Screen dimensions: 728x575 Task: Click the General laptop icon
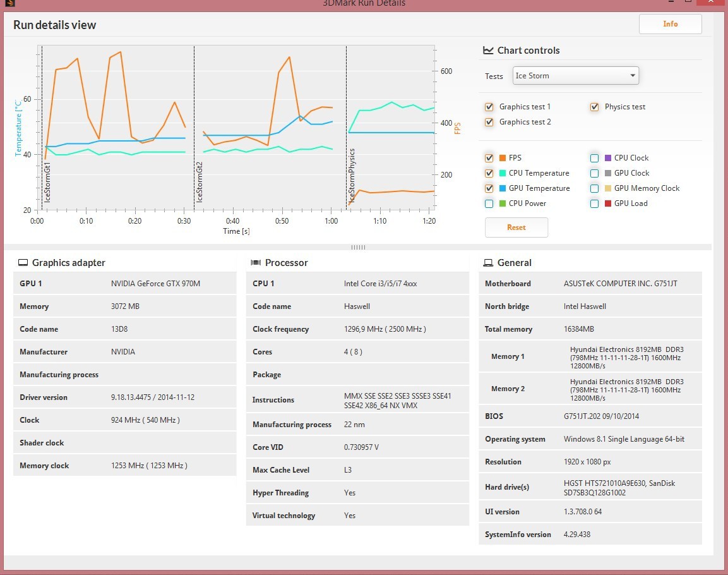click(x=488, y=263)
